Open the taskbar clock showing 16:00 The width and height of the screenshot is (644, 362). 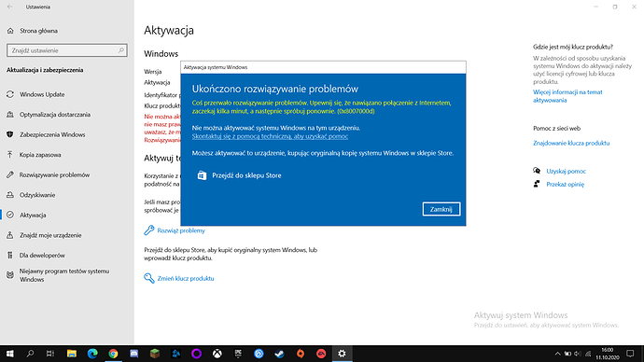click(x=608, y=354)
